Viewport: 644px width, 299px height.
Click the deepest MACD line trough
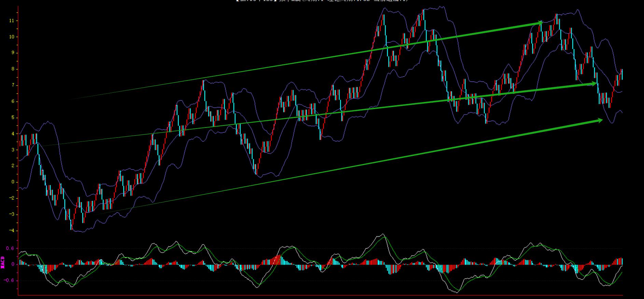[x=457, y=292]
